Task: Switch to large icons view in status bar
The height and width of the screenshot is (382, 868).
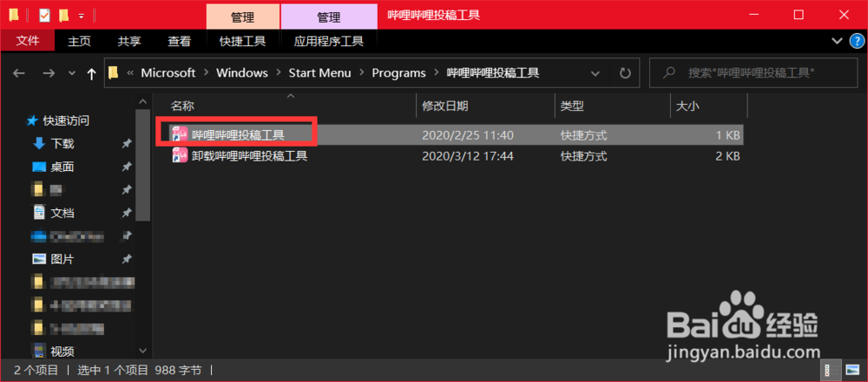Action: (852, 370)
